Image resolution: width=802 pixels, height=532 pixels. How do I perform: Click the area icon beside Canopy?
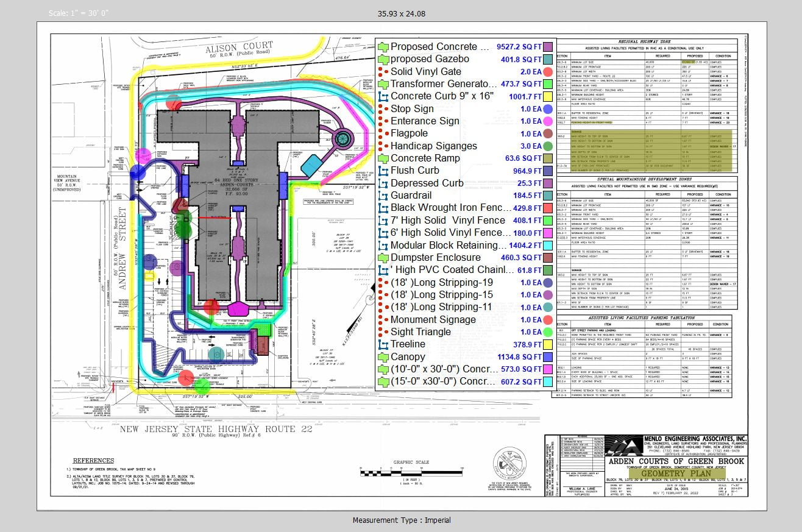tap(383, 357)
